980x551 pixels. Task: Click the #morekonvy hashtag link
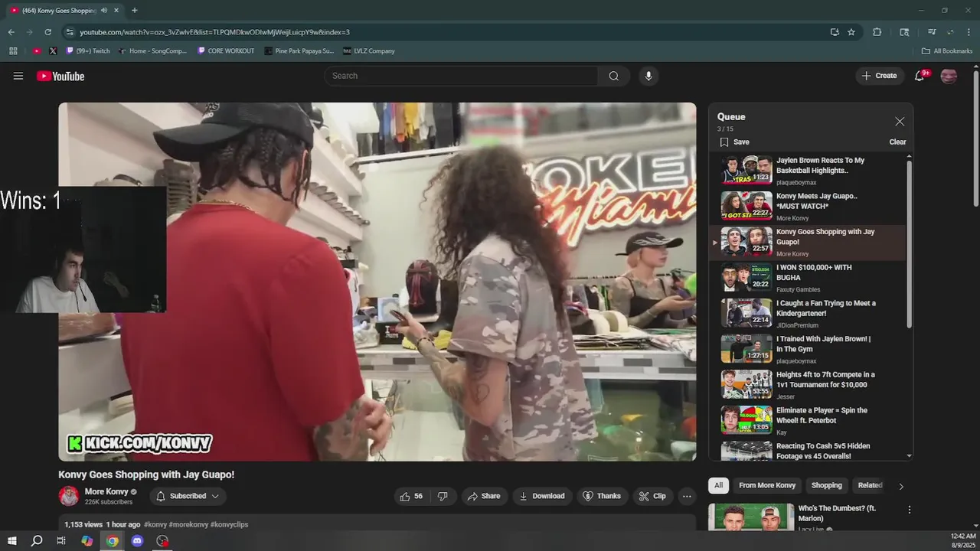click(x=188, y=525)
